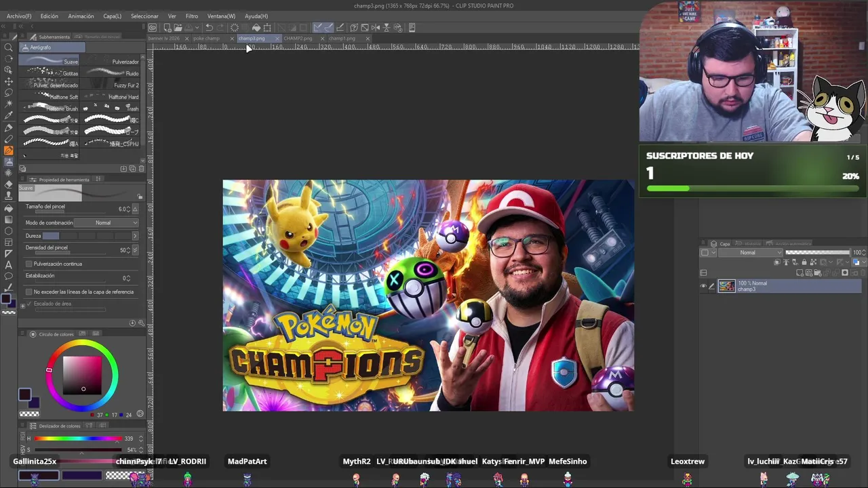Open the Filtro menu
Screen dimensions: 868x488
coord(192,16)
